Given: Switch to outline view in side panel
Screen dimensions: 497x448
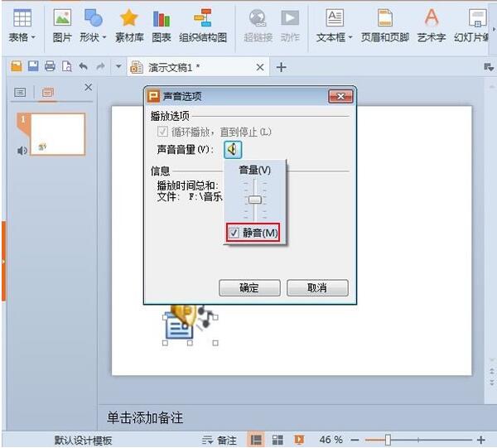Looking at the screenshot, I should [x=20, y=93].
